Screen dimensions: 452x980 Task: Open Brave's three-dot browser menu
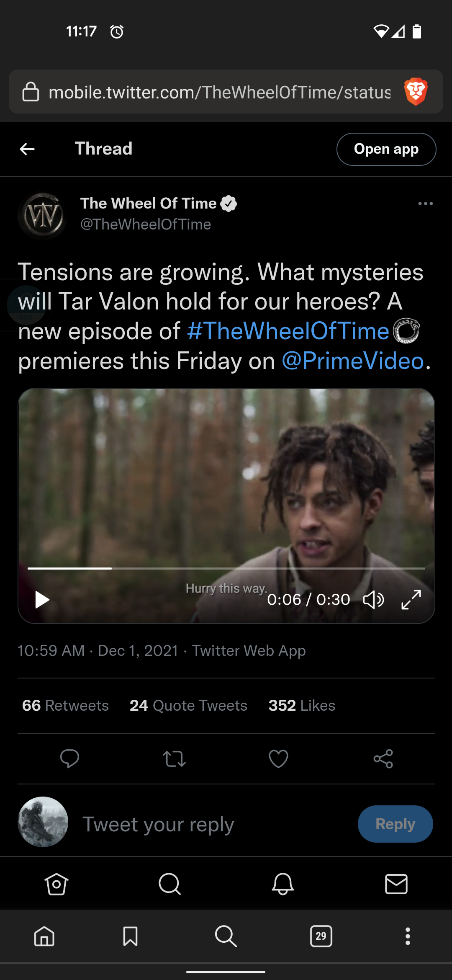(408, 936)
